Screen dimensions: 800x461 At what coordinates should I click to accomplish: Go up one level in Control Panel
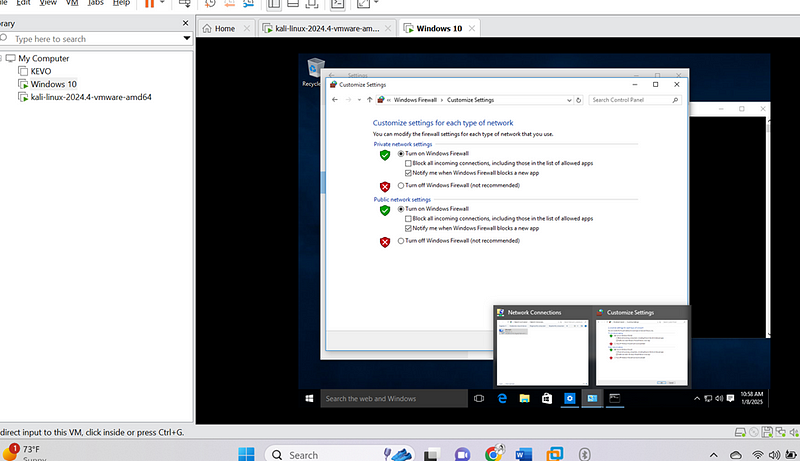pyautogui.click(x=369, y=100)
